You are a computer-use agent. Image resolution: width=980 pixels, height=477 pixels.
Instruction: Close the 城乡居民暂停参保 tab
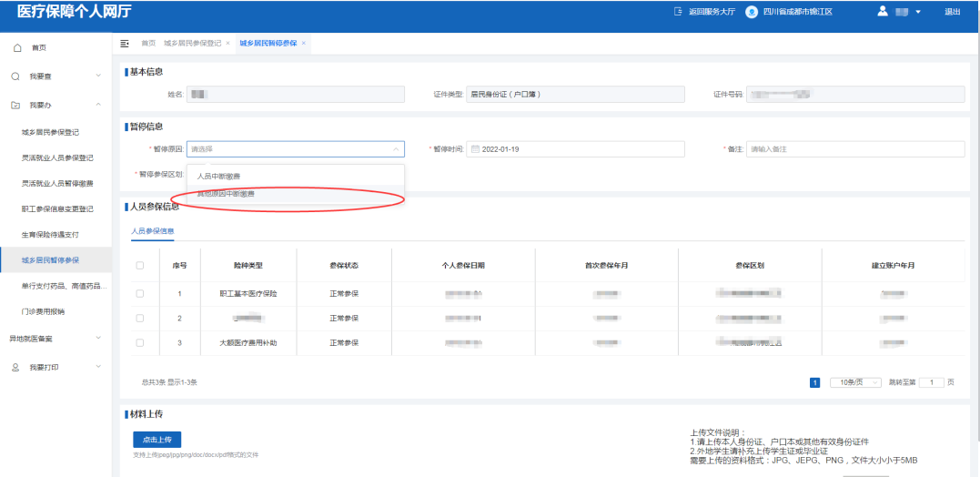304,43
